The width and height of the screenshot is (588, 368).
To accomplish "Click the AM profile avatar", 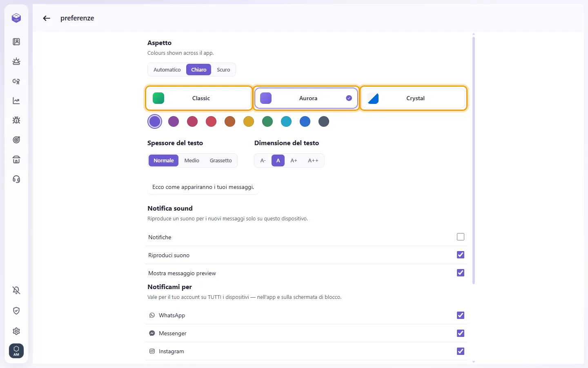I will pos(16,351).
